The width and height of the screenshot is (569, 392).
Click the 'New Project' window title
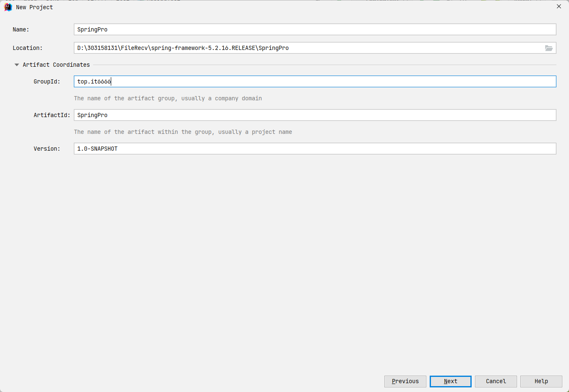point(34,7)
